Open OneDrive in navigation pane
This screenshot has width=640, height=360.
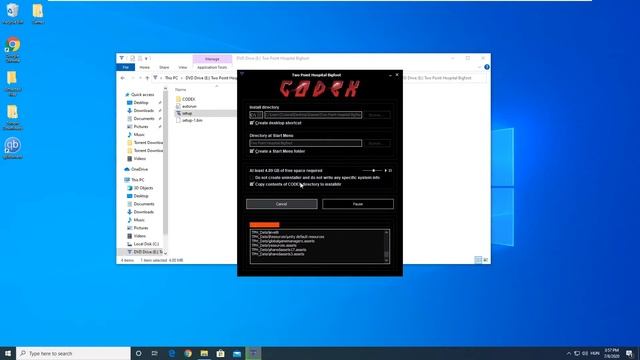click(x=139, y=169)
